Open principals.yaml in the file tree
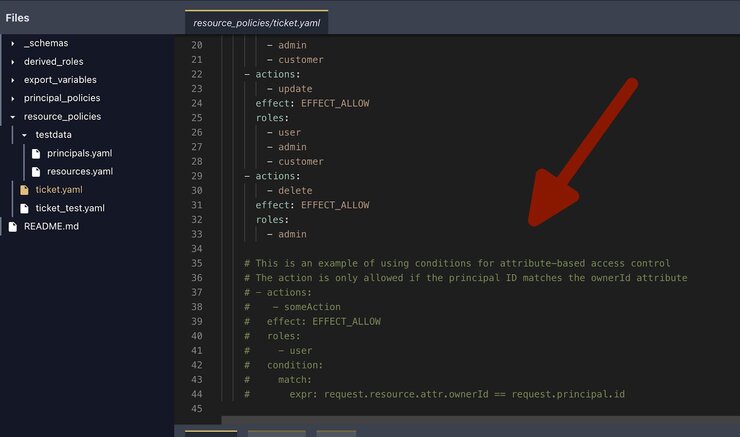The height and width of the screenshot is (437, 740). point(80,153)
